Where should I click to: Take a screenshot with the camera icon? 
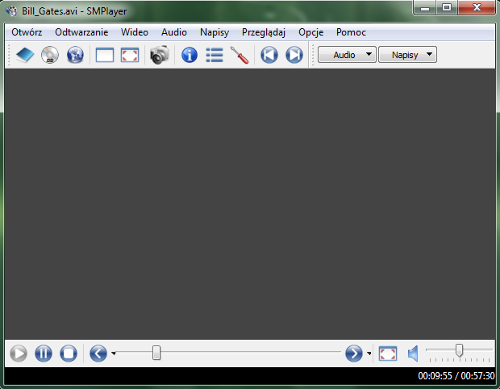coord(159,55)
